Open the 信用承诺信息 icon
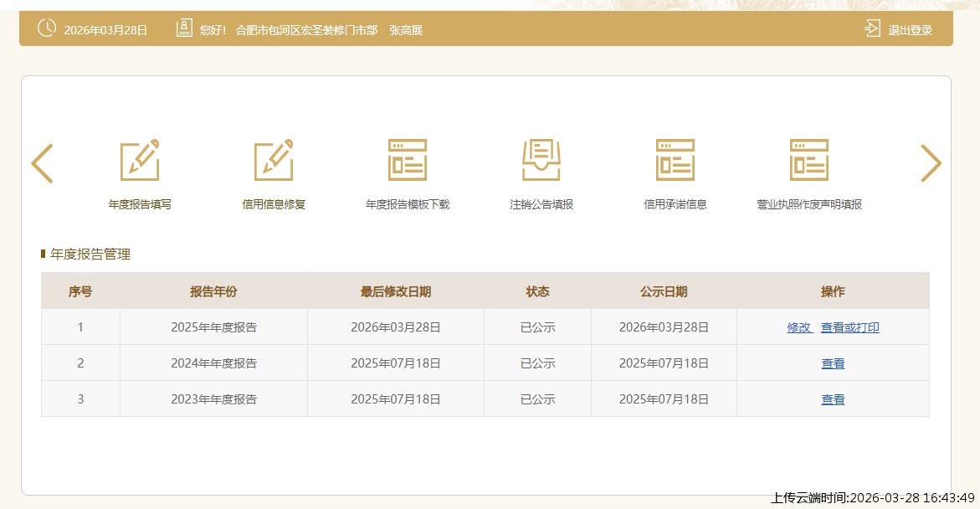Image resolution: width=980 pixels, height=509 pixels. (x=675, y=161)
